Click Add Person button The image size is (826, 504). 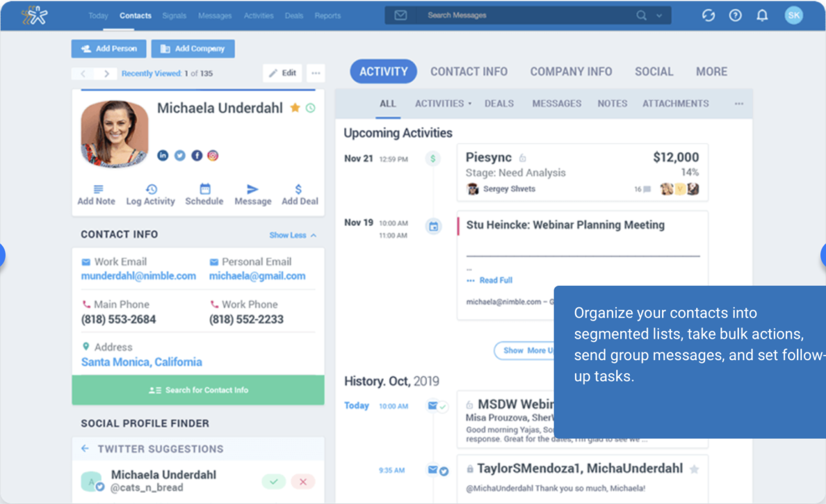point(108,48)
